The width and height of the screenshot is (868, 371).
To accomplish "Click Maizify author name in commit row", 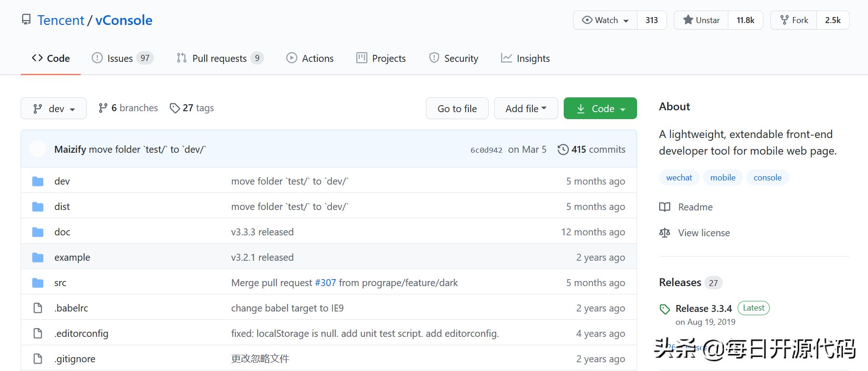I will tap(70, 150).
